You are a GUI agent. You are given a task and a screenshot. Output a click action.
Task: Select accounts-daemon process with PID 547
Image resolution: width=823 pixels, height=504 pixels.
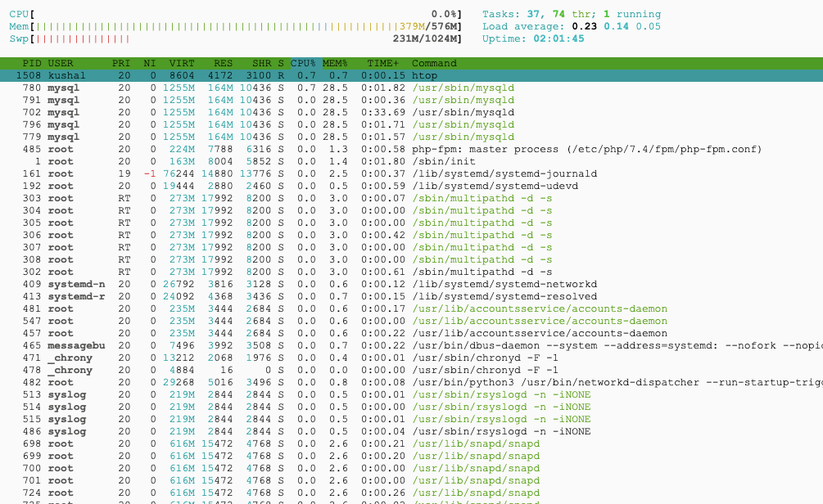pyautogui.click(x=411, y=321)
